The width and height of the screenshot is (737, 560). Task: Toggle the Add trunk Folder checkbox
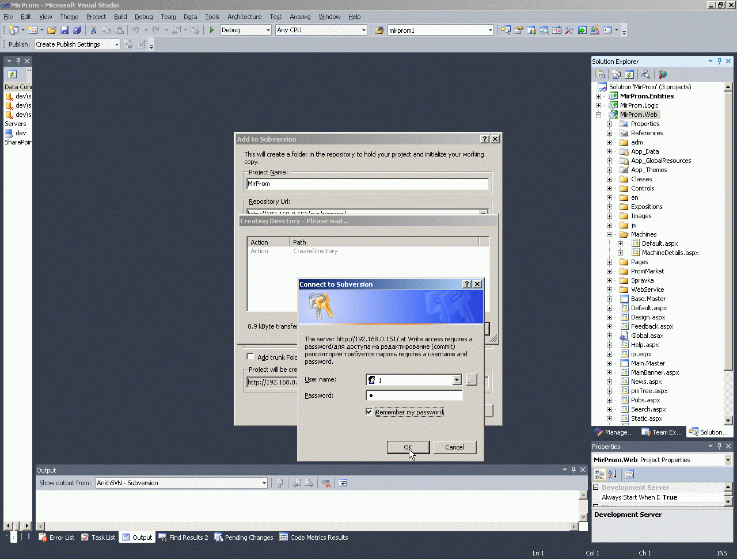point(250,357)
